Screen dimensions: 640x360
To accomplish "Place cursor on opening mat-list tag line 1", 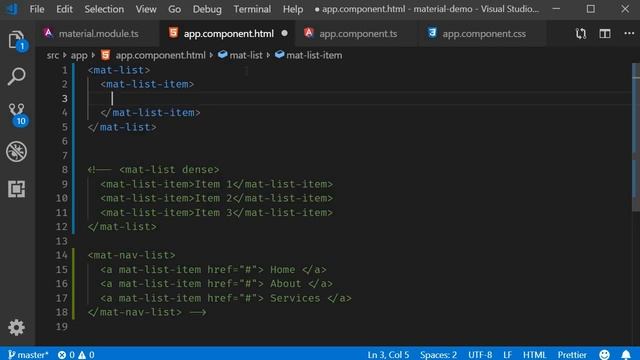I will pos(119,70).
